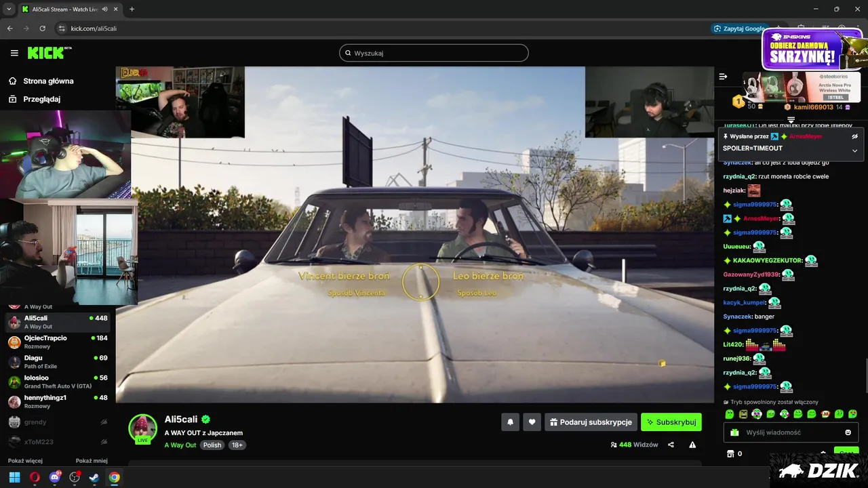Viewport: 868px width, 488px height.
Task: Click runej936 username in chat
Action: pos(736,359)
